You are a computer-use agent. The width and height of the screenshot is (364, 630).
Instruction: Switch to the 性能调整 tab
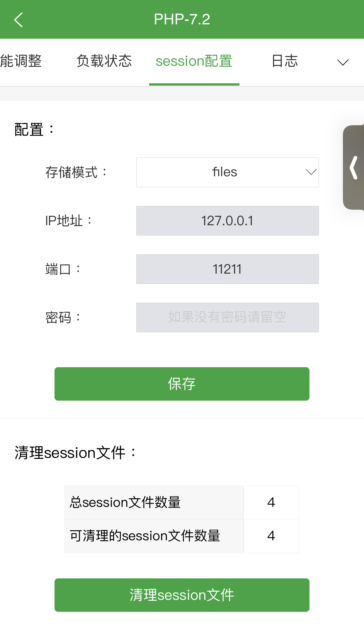click(x=21, y=61)
